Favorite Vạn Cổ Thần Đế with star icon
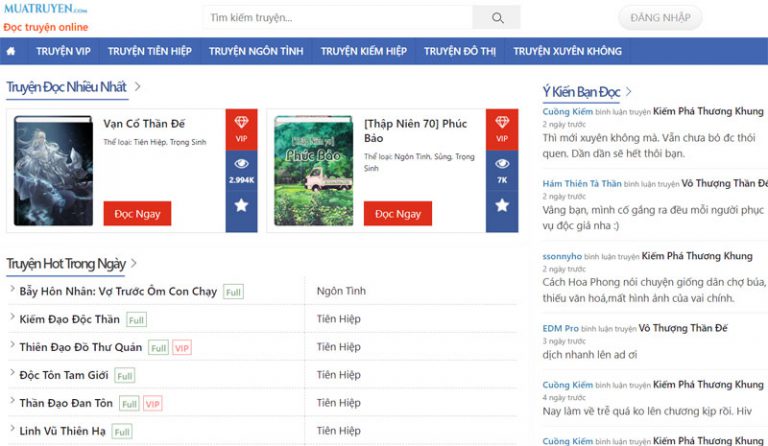The height and width of the screenshot is (446, 768). [241, 206]
